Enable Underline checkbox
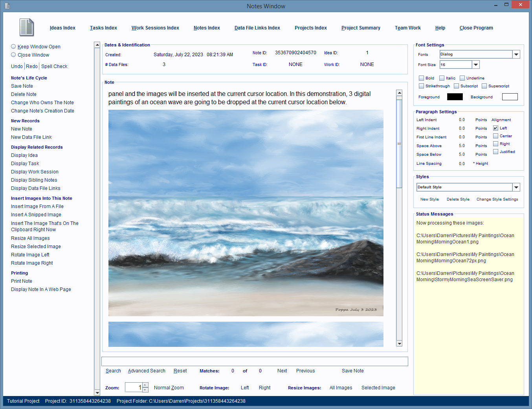 (x=462, y=78)
